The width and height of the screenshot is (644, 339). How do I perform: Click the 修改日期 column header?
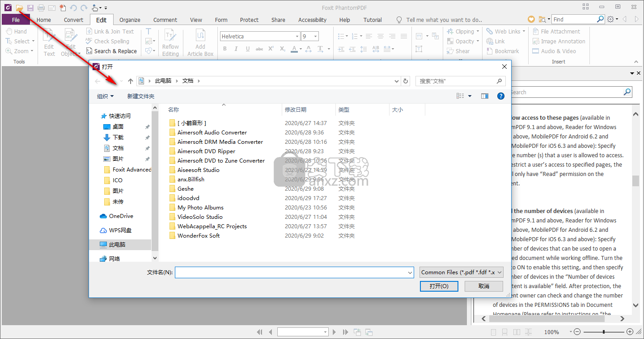coord(309,109)
